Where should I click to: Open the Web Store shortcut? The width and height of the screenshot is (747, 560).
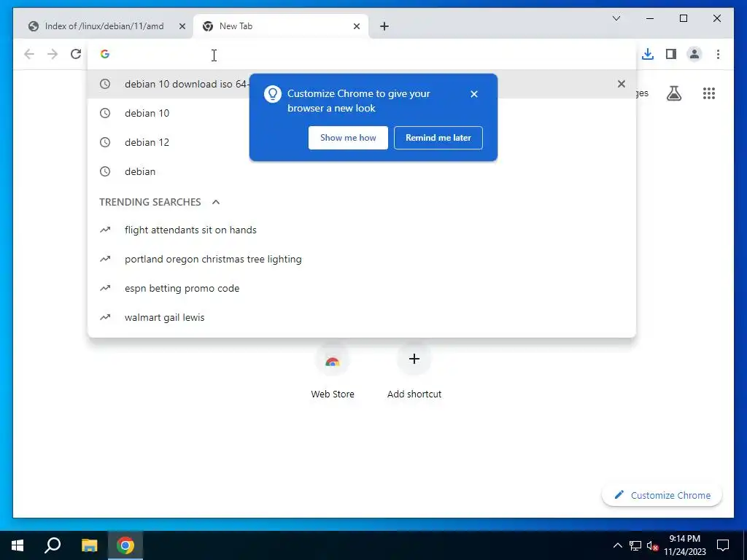tap(333, 373)
